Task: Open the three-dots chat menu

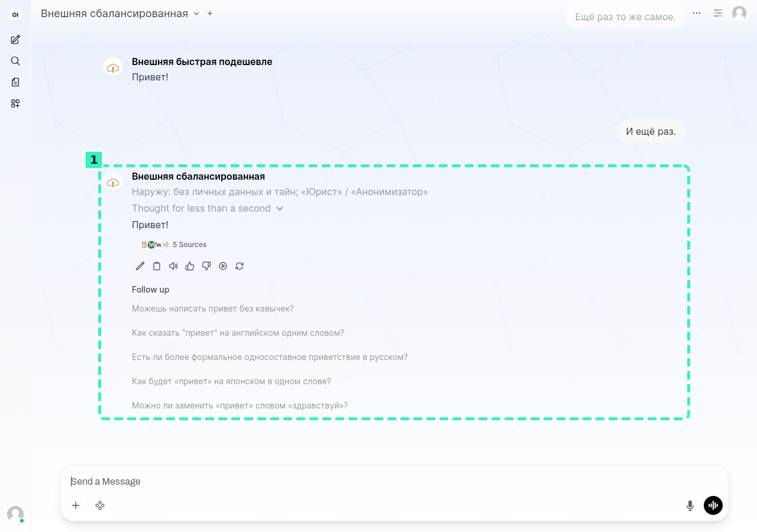Action: coord(697,13)
